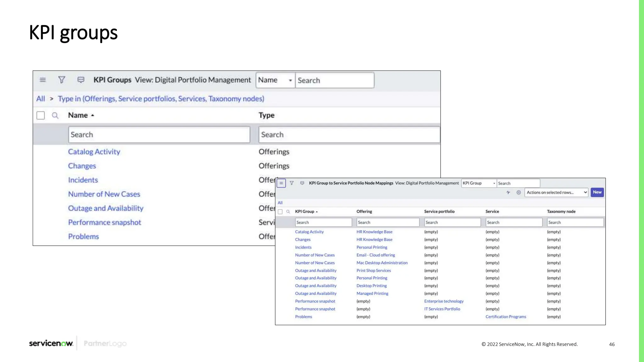Click the search magnifier next to the KPI Group column
This screenshot has height=362, width=644.
288,212
